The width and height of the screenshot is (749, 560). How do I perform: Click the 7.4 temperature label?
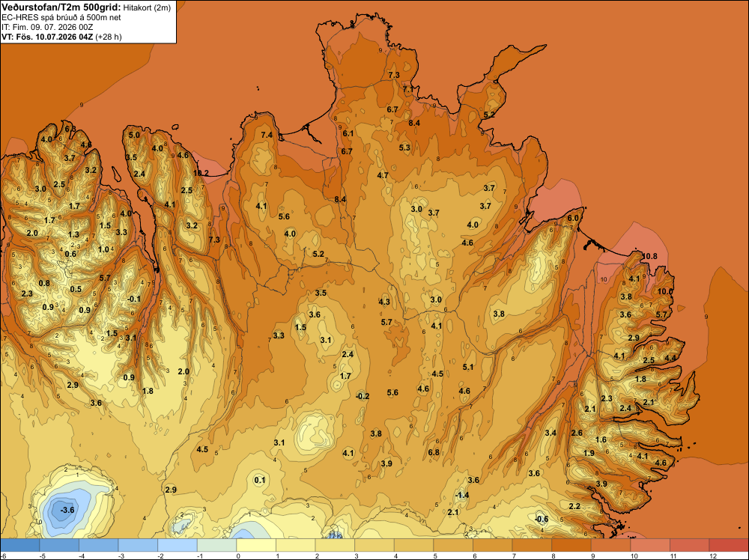pyautogui.click(x=267, y=135)
